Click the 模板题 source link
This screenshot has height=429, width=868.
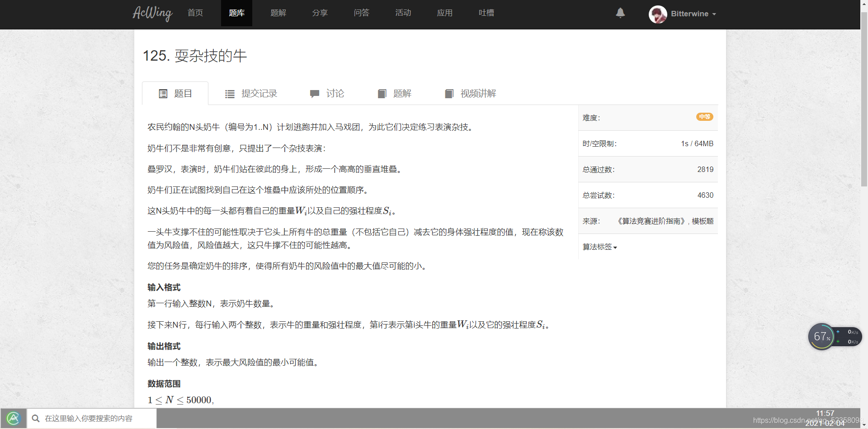[x=703, y=221]
